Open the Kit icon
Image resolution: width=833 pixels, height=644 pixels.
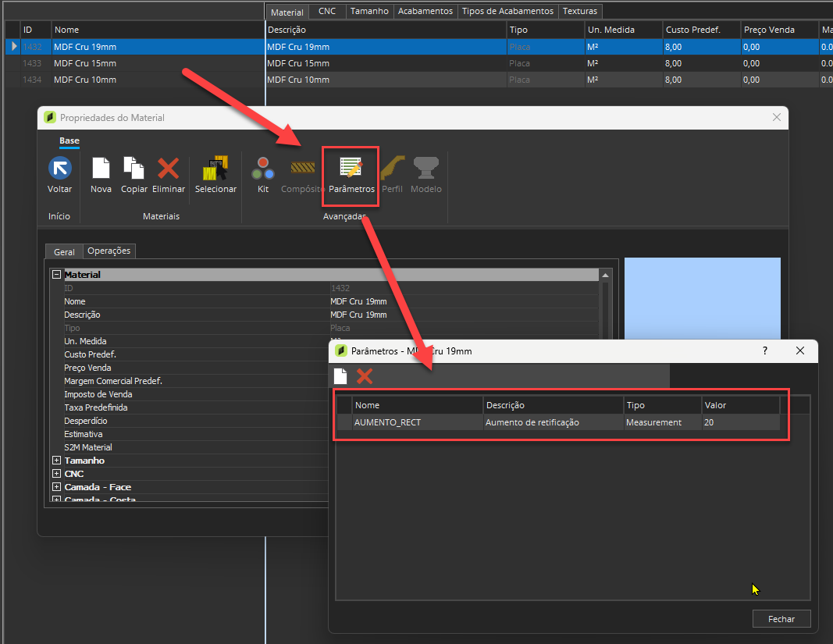tap(263, 169)
